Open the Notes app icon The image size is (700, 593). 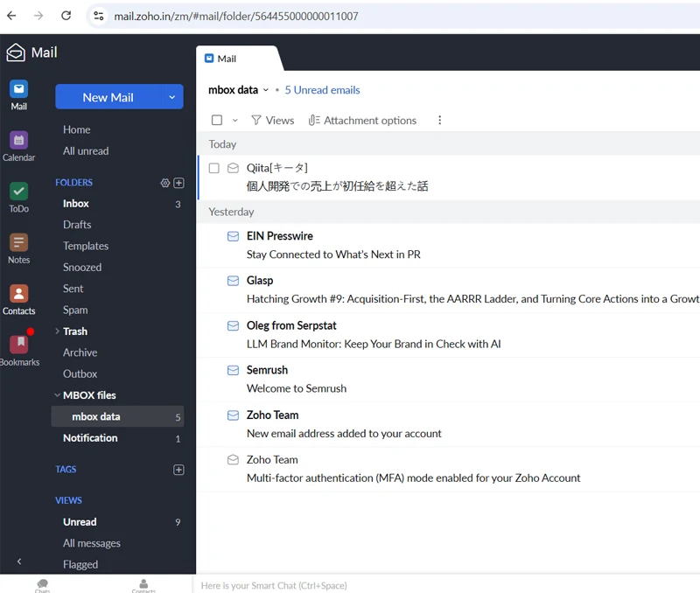(18, 243)
